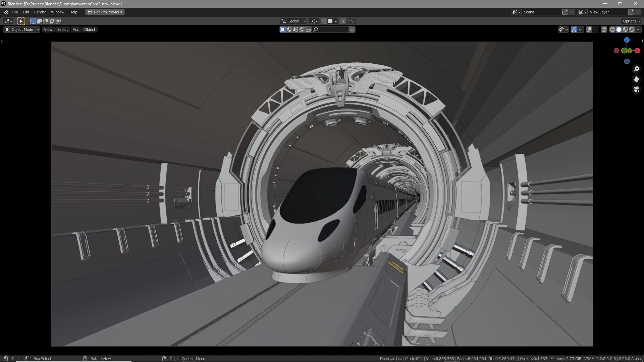
Task: Switch to Wireframe viewport shading
Action: (612, 29)
